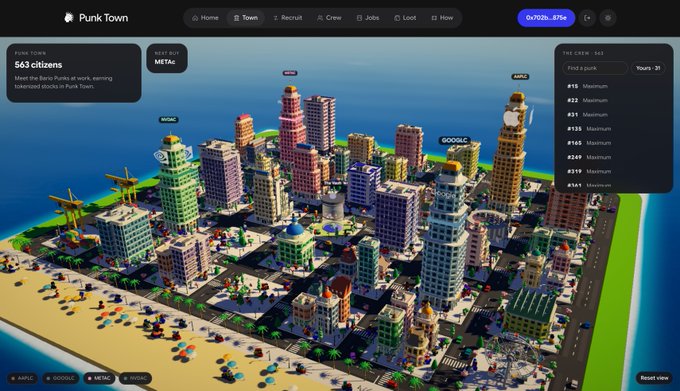The width and height of the screenshot is (680, 391).
Task: Open the How nav item
Action: pos(442,18)
